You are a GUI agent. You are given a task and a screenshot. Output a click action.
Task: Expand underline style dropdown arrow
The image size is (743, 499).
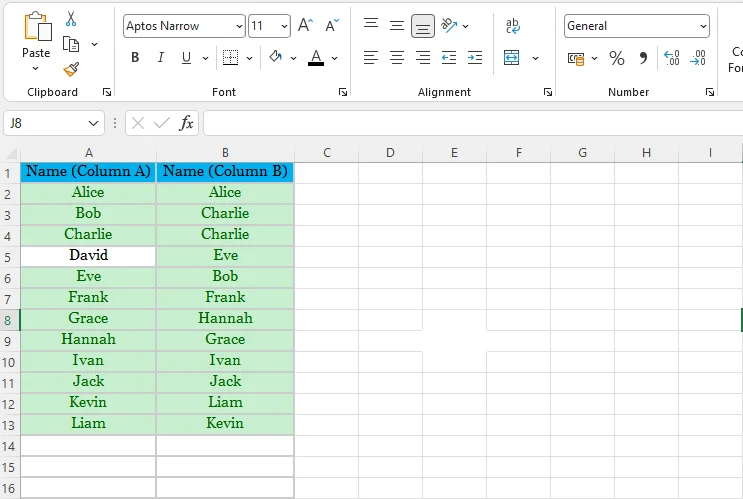tap(205, 58)
